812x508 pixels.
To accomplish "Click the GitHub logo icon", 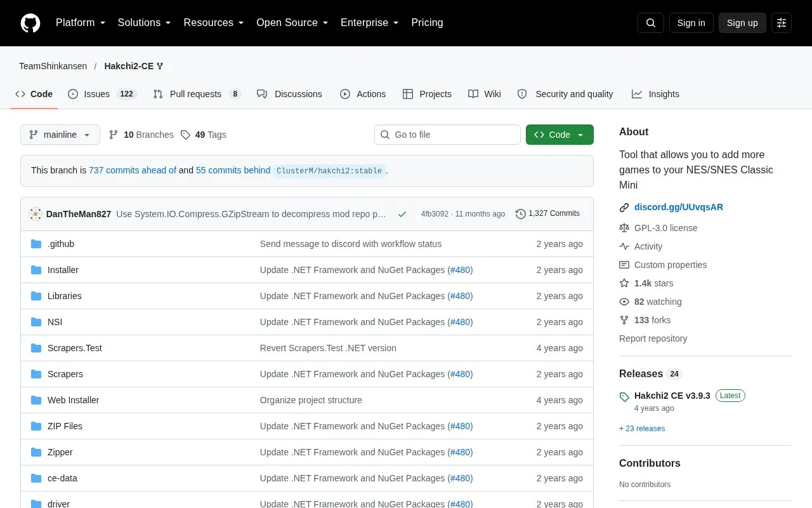I will 30,23.
